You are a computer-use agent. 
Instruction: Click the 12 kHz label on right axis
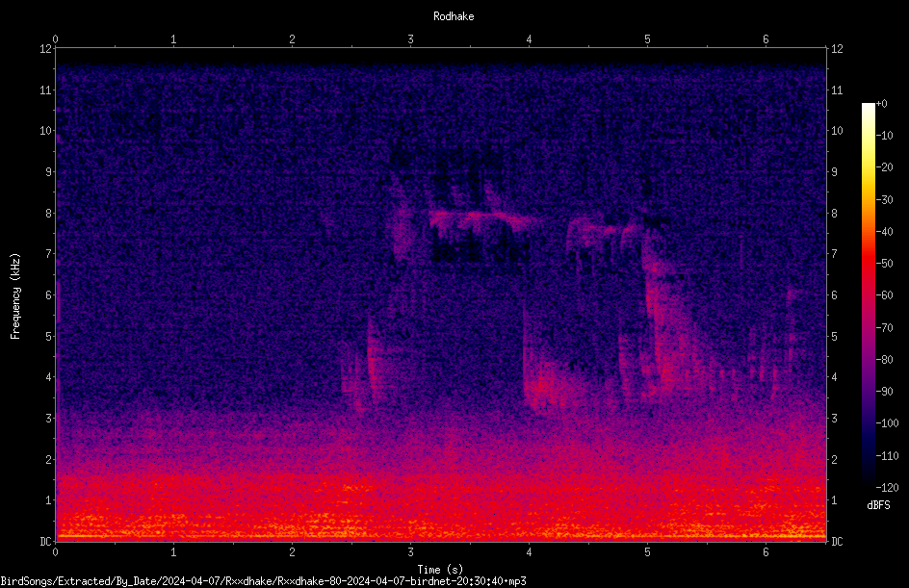click(837, 49)
